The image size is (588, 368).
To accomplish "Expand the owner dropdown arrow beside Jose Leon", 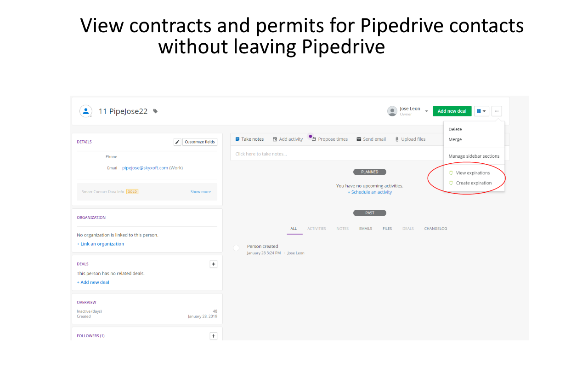I will (426, 111).
